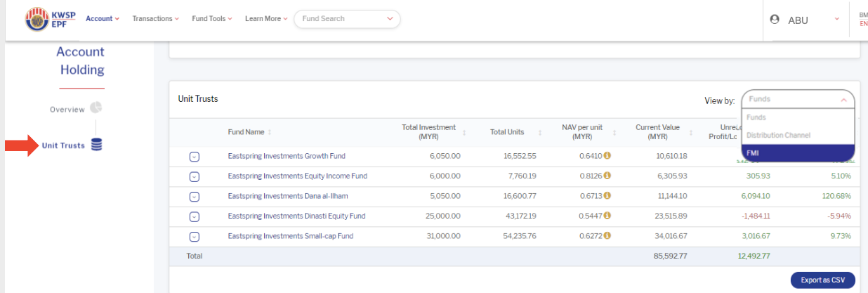Switch language to EN
This screenshot has width=868, height=293.
tap(863, 24)
